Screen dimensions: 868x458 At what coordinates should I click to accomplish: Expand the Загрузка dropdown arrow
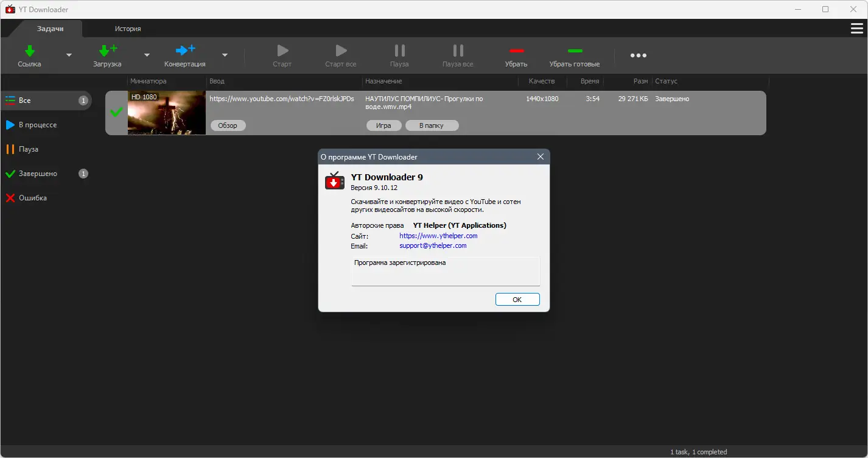click(147, 55)
